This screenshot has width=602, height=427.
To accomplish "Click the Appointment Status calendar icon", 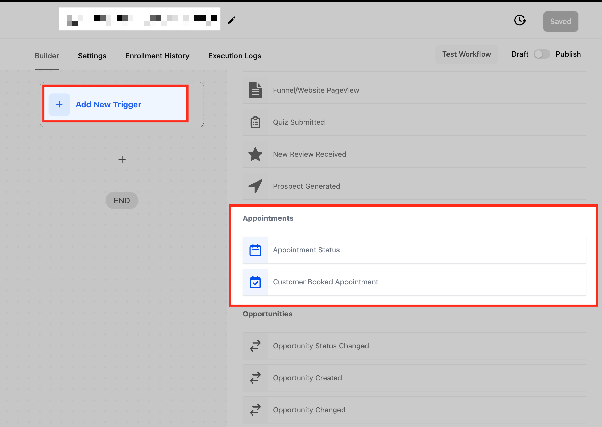I will [255, 250].
